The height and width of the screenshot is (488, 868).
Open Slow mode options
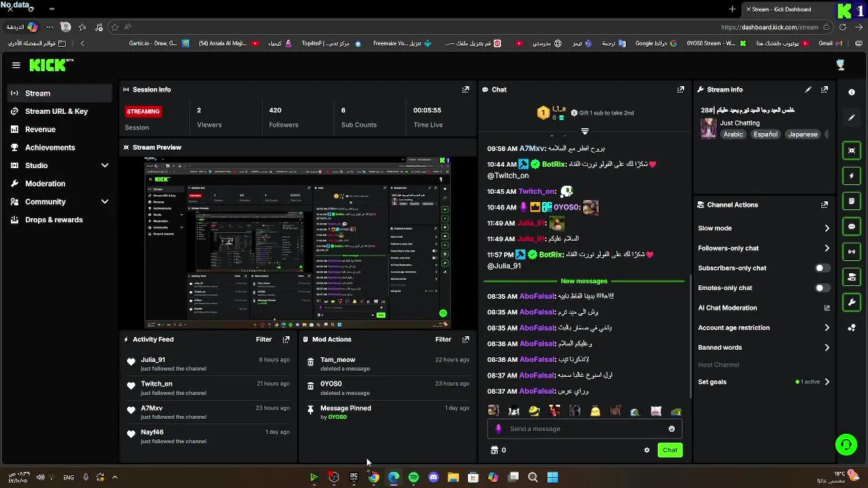[764, 228]
